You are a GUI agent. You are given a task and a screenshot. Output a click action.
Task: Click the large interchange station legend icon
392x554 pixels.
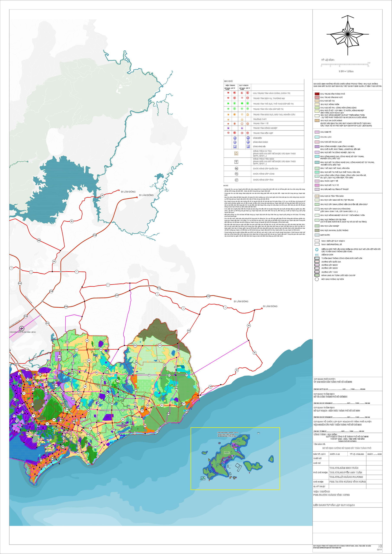pyautogui.click(x=317, y=250)
